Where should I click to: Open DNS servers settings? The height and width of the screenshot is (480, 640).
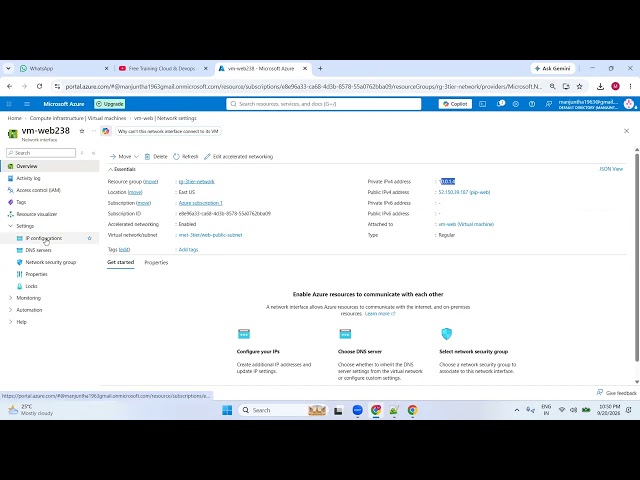pos(38,250)
